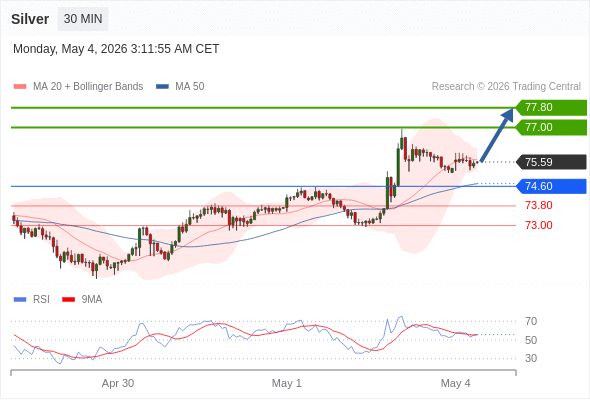The image size is (590, 400).
Task: Click the 9MA legend label
Action: tap(92, 300)
